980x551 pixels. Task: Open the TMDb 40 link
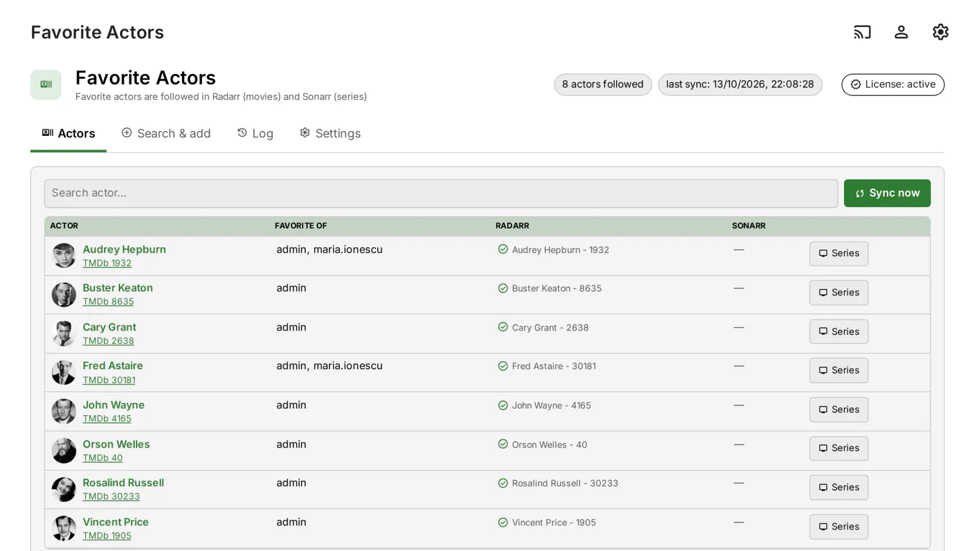tap(103, 458)
